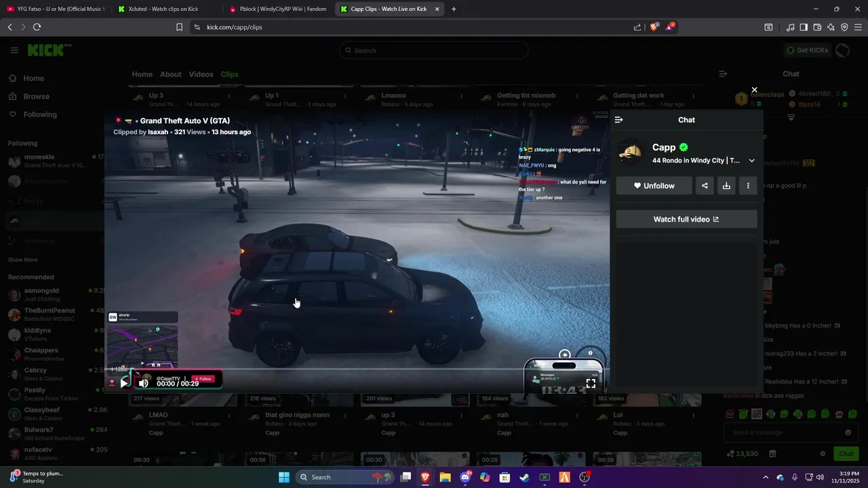Go back in browser history
Screen dimensions: 868x488
[x=9, y=27]
